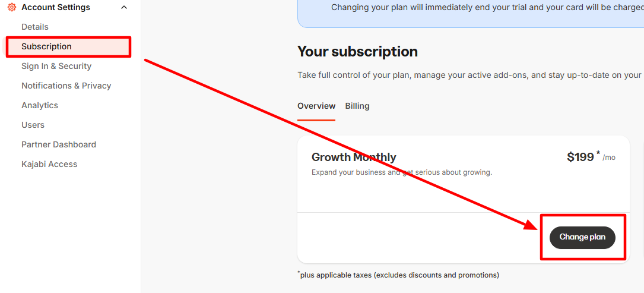Click the applicable taxes footnote text

pos(399,275)
